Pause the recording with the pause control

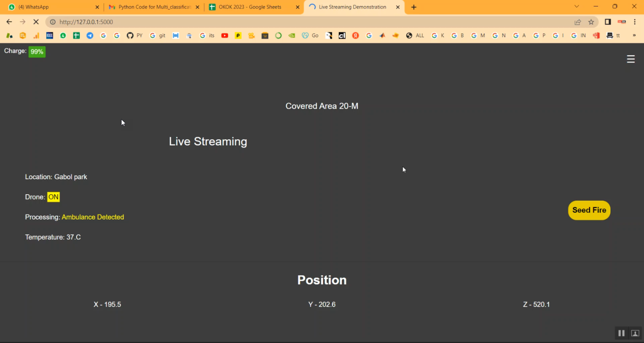coord(621,333)
